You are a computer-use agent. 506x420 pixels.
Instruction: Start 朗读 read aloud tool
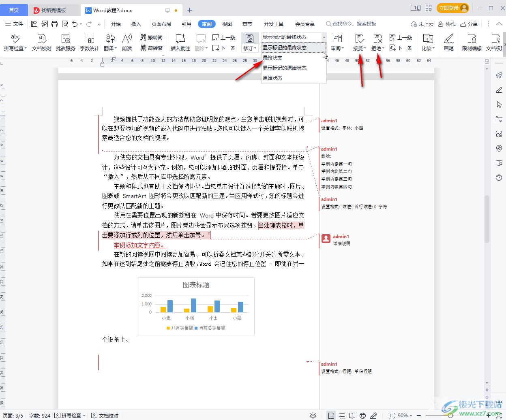click(127, 43)
